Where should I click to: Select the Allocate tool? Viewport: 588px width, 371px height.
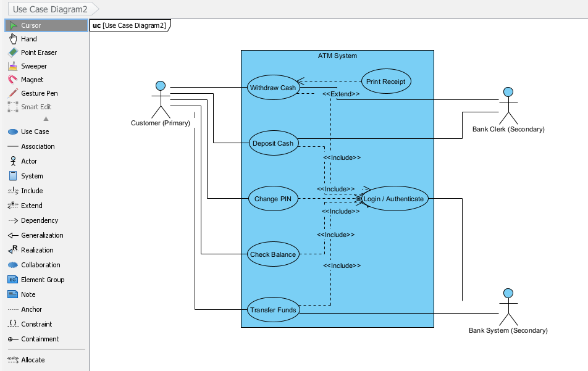(46, 360)
